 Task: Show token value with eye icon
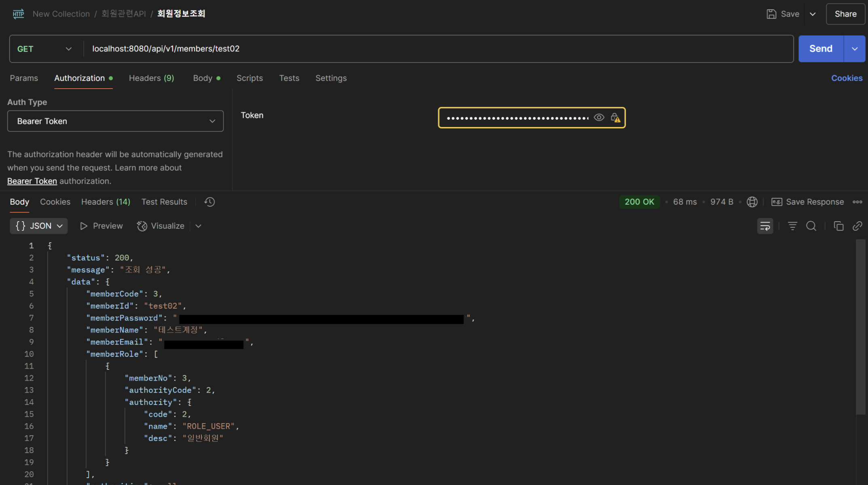click(599, 118)
